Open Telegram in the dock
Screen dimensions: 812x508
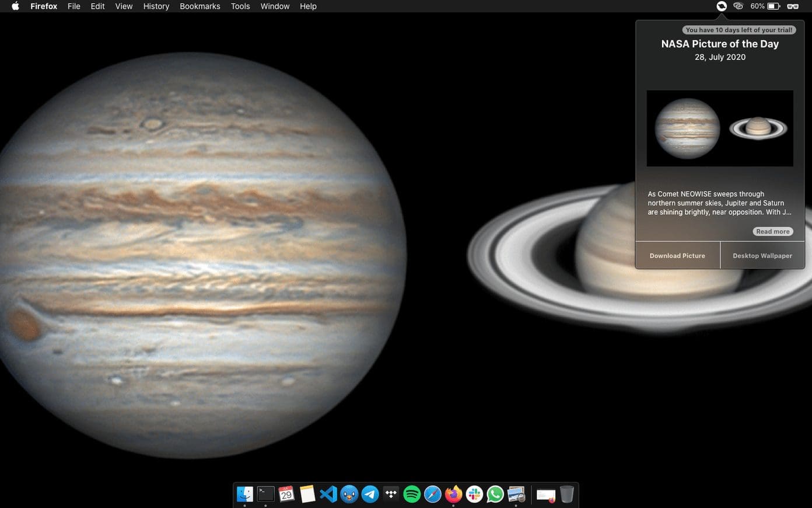370,494
